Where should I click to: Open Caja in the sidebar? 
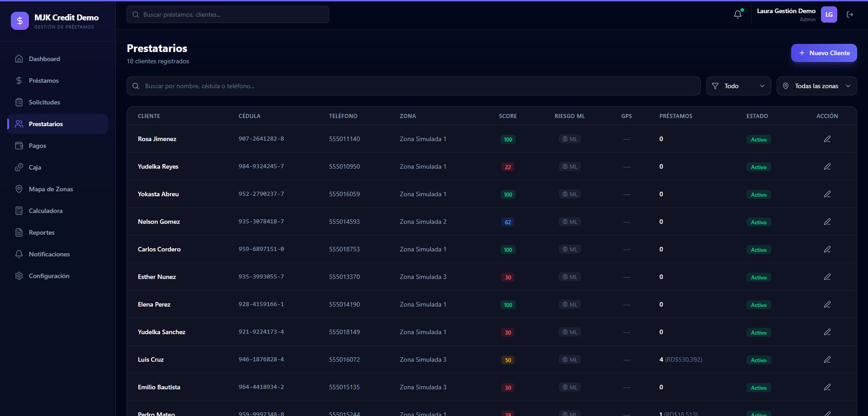[x=58, y=167]
